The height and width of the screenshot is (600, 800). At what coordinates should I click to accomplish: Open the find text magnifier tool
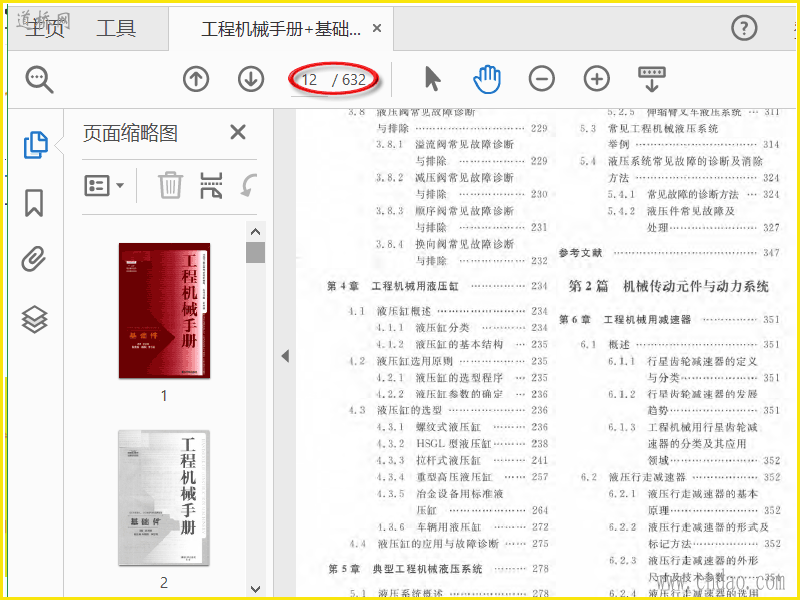tap(39, 80)
